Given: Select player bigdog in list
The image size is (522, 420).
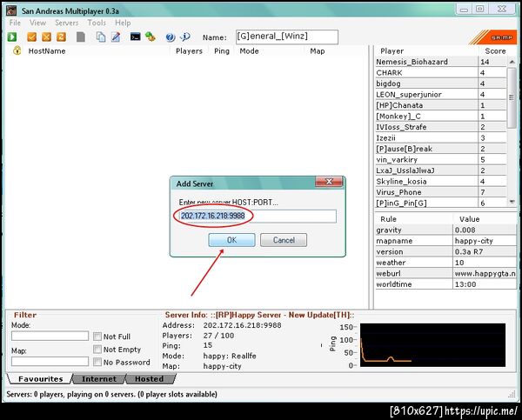Looking at the screenshot, I should coord(441,83).
